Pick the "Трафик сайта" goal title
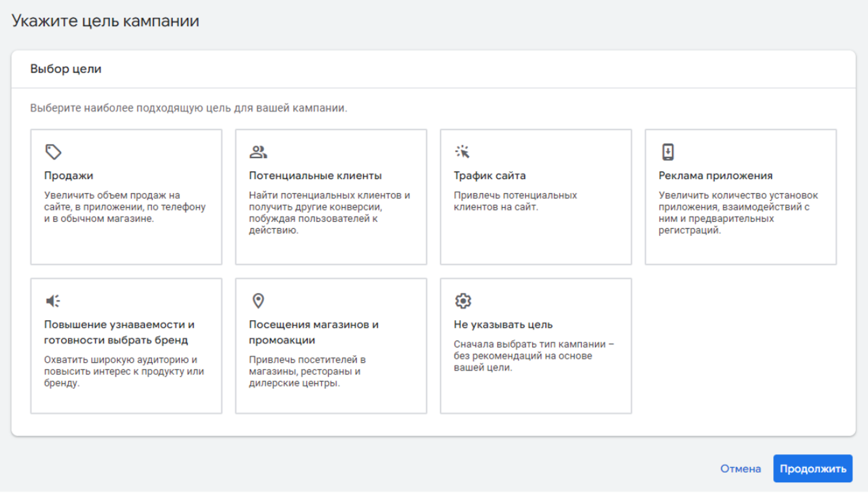This screenshot has height=493, width=868. coord(490,176)
